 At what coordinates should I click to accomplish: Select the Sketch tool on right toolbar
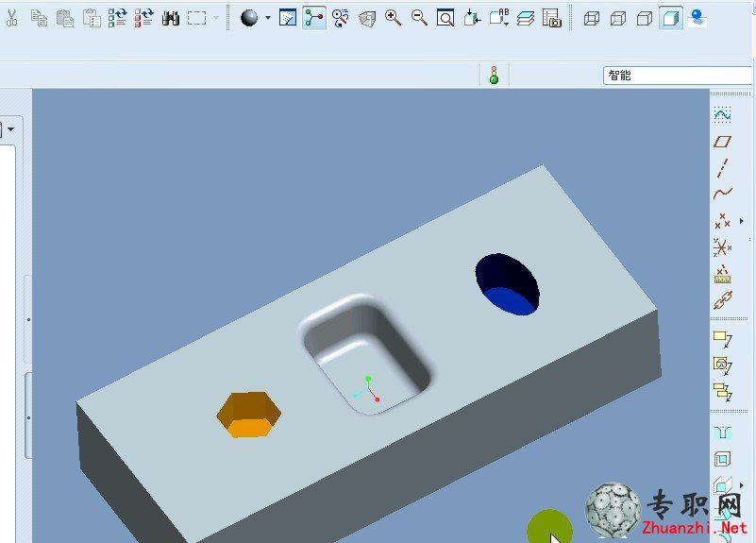tap(722, 115)
